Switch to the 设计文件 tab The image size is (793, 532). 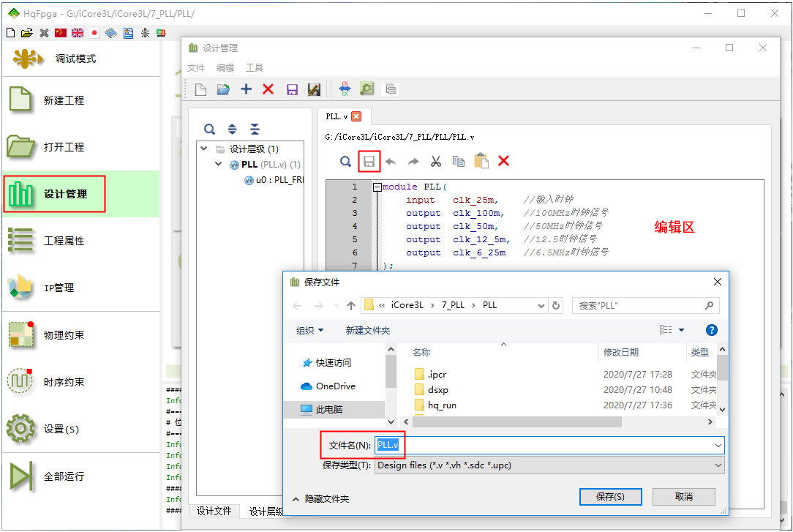214,511
